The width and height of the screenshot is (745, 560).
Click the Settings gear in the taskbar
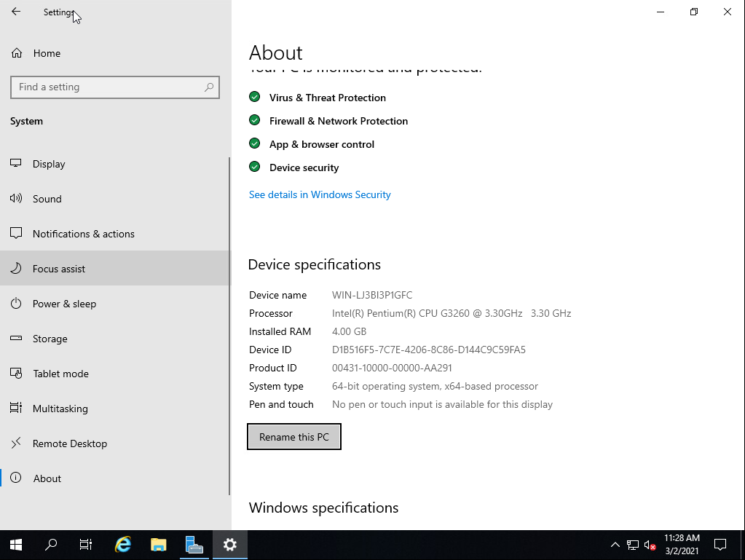coord(230,545)
